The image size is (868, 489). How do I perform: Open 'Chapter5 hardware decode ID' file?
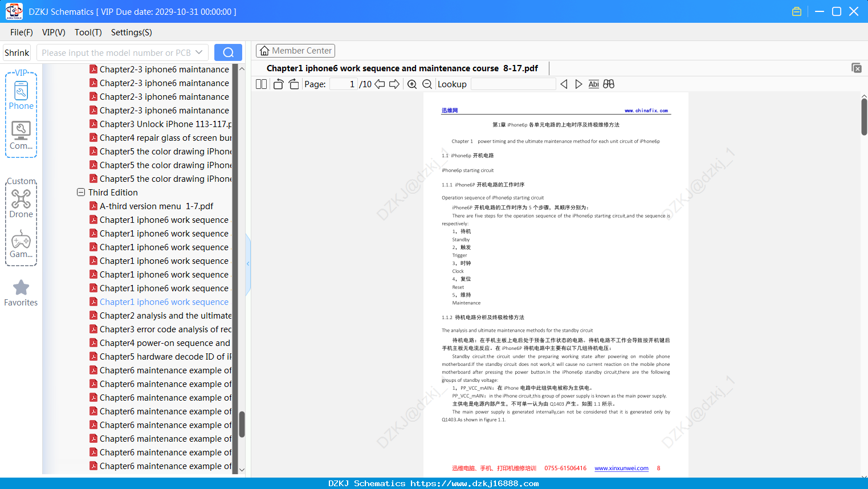click(161, 357)
